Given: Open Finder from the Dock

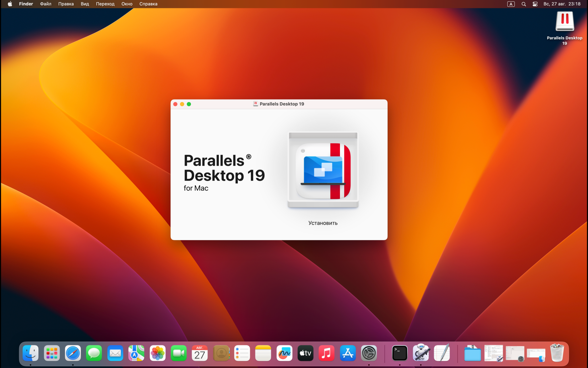Looking at the screenshot, I should 30,353.
